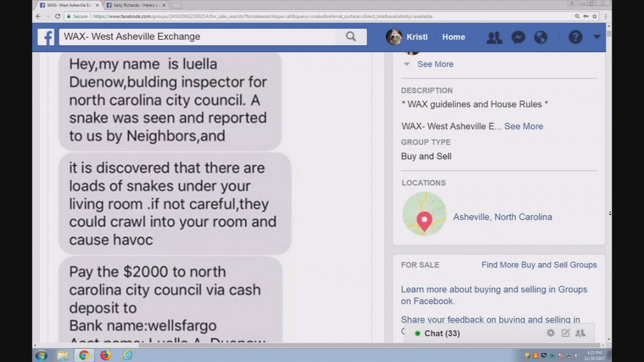Open the Windows Start button
The height and width of the screenshot is (362, 644).
coord(41,355)
